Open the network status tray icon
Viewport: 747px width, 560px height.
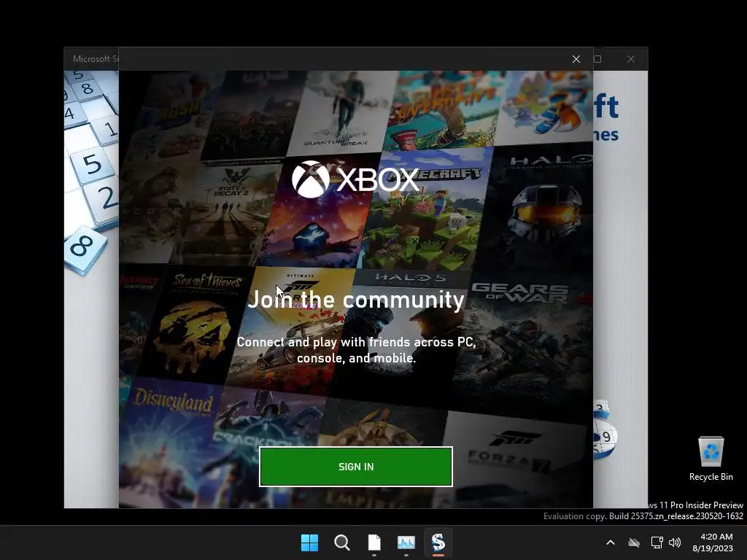pos(657,542)
